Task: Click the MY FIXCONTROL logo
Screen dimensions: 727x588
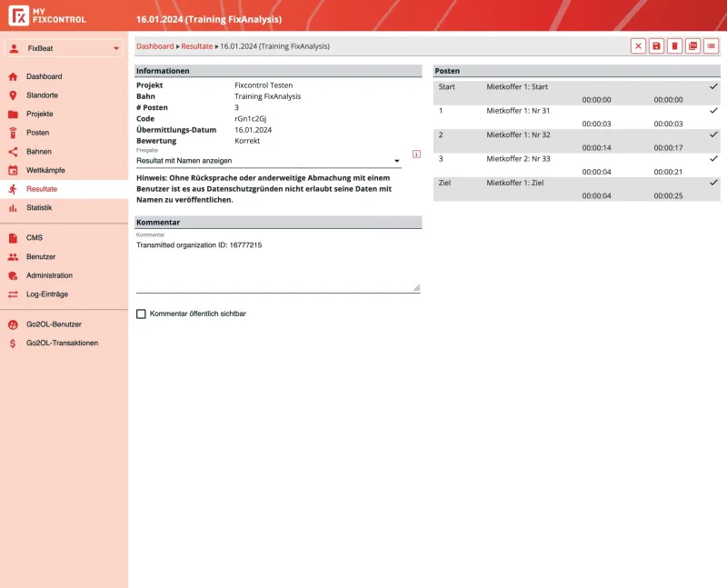Action: click(x=47, y=15)
